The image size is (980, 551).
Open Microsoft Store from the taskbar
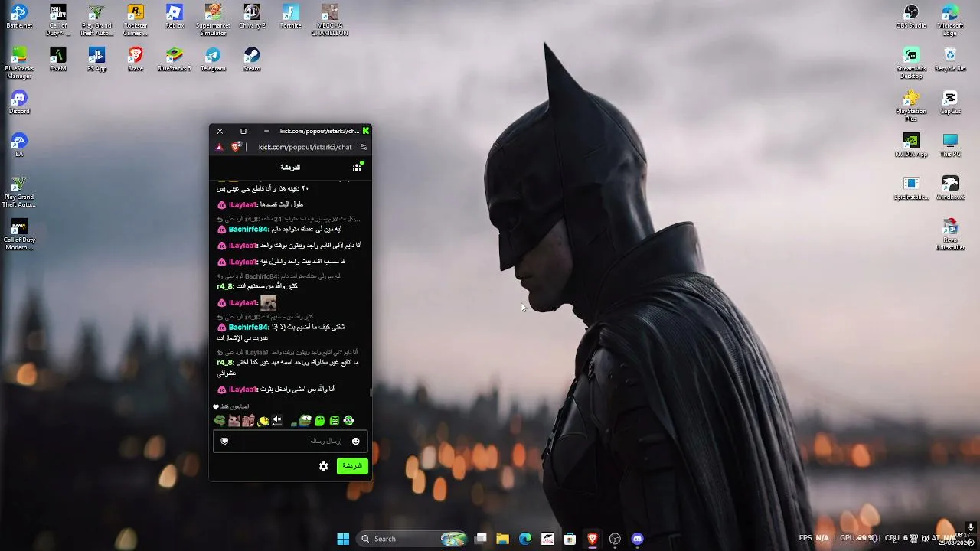pos(570,539)
